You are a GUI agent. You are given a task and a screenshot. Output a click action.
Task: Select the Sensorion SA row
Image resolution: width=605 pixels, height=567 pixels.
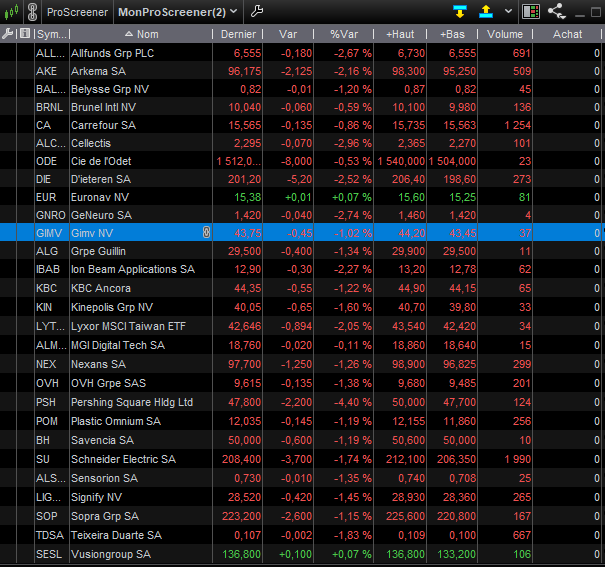pos(301,478)
